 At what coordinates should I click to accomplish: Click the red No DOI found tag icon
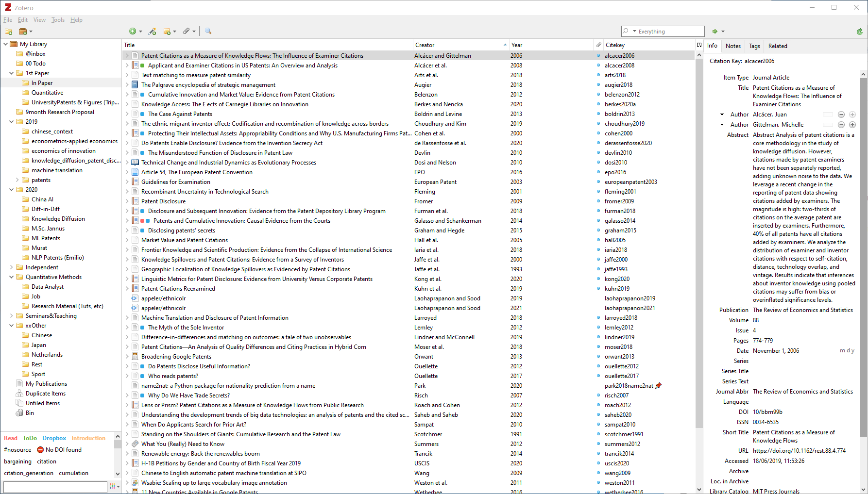click(x=41, y=450)
